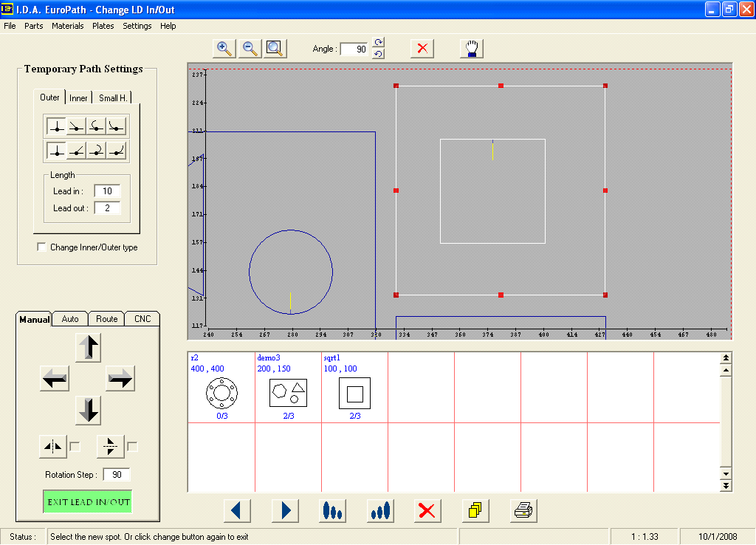Click parts list scroll up arrow
Viewport: 756px width, 545px height.
(726, 371)
